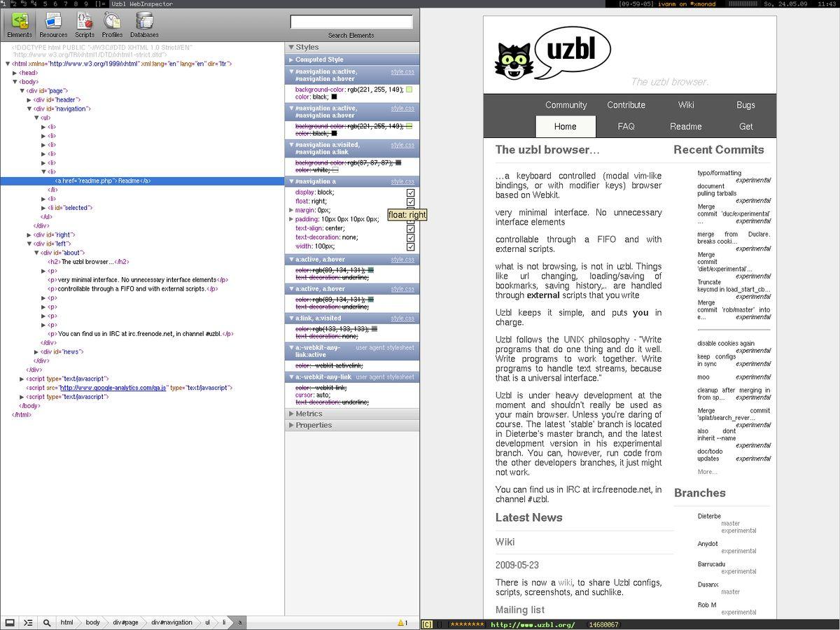Viewport: 840px width, 630px height.
Task: Open the Get navigation tab
Action: coord(745,127)
